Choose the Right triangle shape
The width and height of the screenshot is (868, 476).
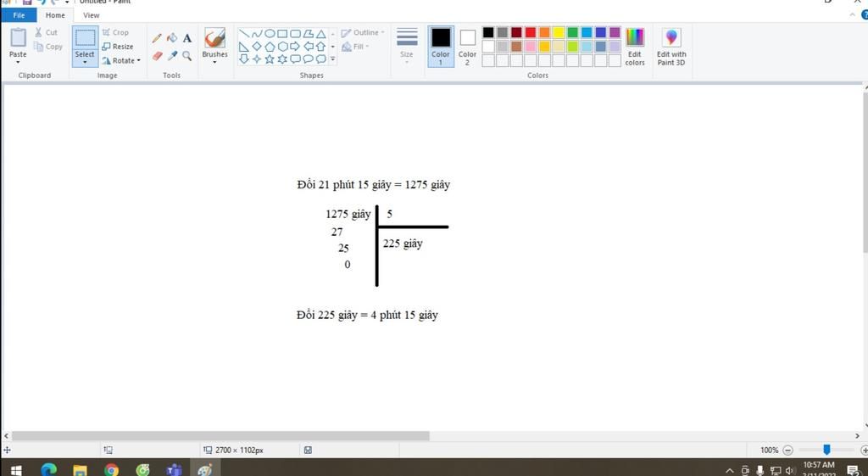[x=244, y=47]
